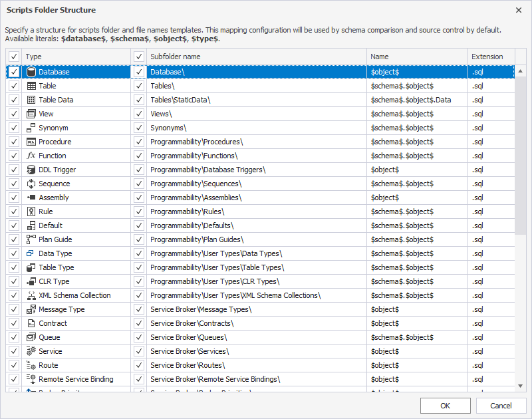532x419 pixels.
Task: Click the Synonym type icon
Action: [31, 128]
